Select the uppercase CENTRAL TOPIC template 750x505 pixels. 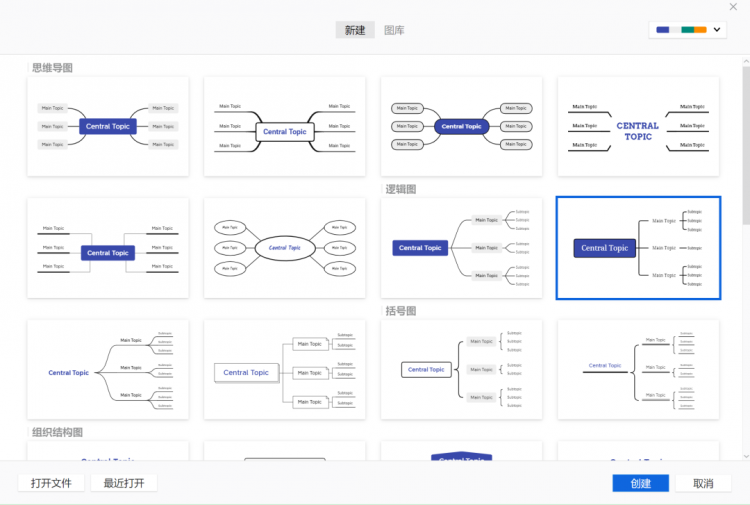638,126
